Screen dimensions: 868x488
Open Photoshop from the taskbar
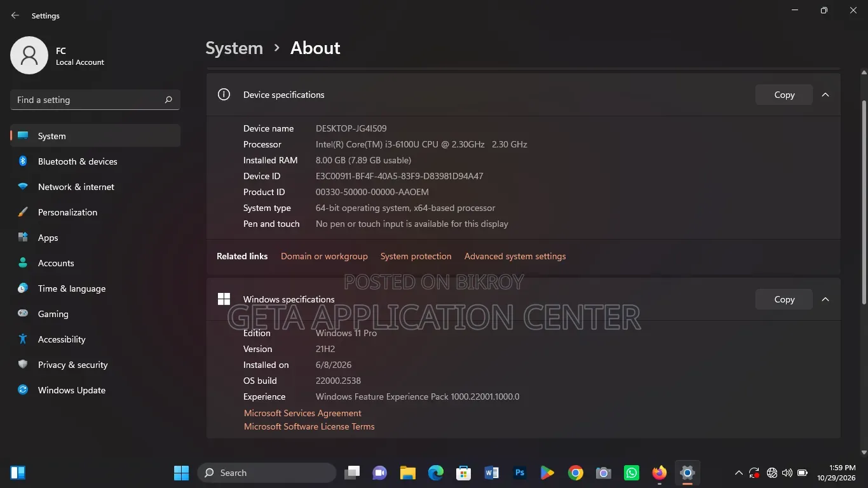click(x=519, y=473)
